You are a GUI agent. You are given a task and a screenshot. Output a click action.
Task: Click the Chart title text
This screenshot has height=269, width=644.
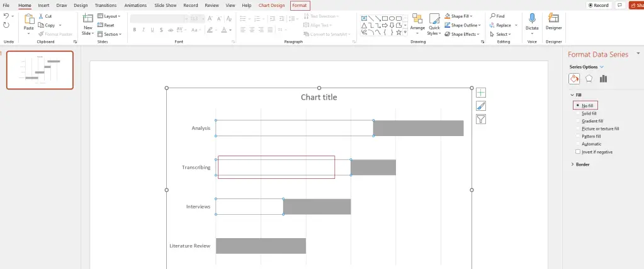coord(319,98)
